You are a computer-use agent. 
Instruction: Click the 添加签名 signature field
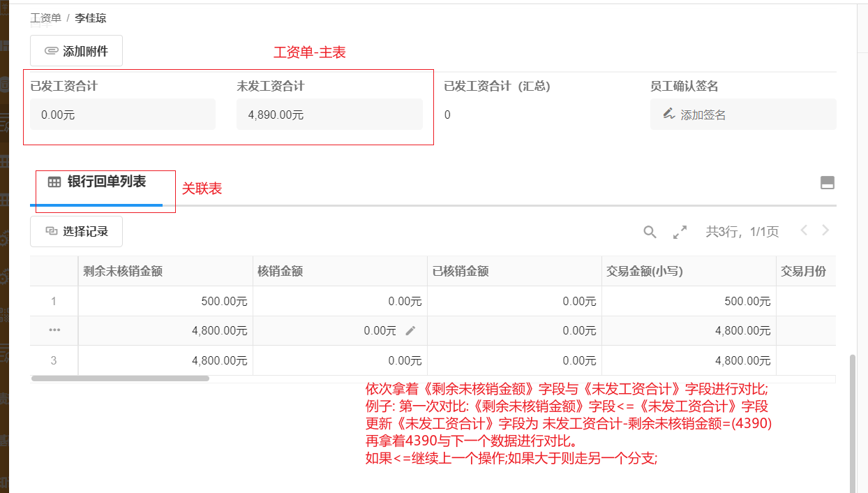coord(742,115)
